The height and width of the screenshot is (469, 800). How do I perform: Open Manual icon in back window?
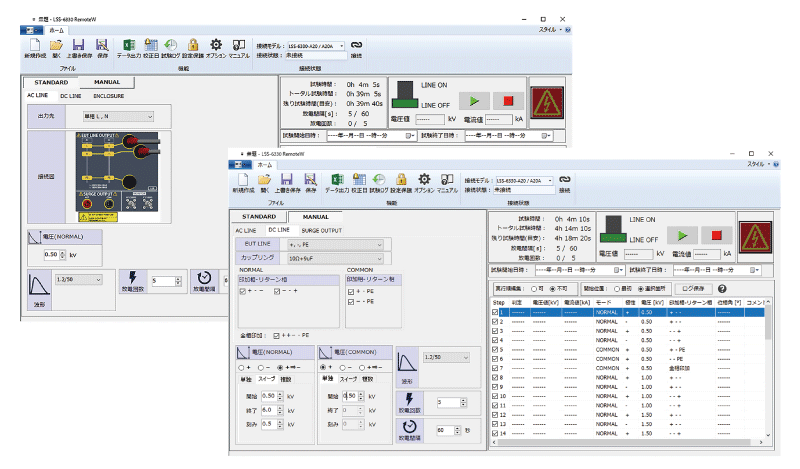(x=239, y=45)
